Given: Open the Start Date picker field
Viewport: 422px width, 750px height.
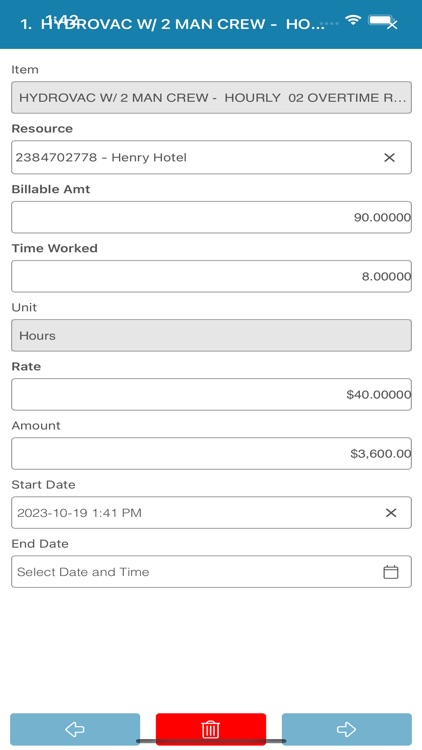Looking at the screenshot, I should (x=211, y=513).
